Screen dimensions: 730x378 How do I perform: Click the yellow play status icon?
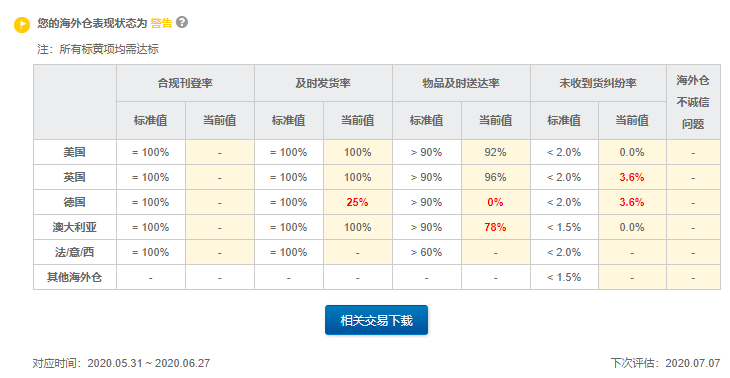[x=22, y=25]
